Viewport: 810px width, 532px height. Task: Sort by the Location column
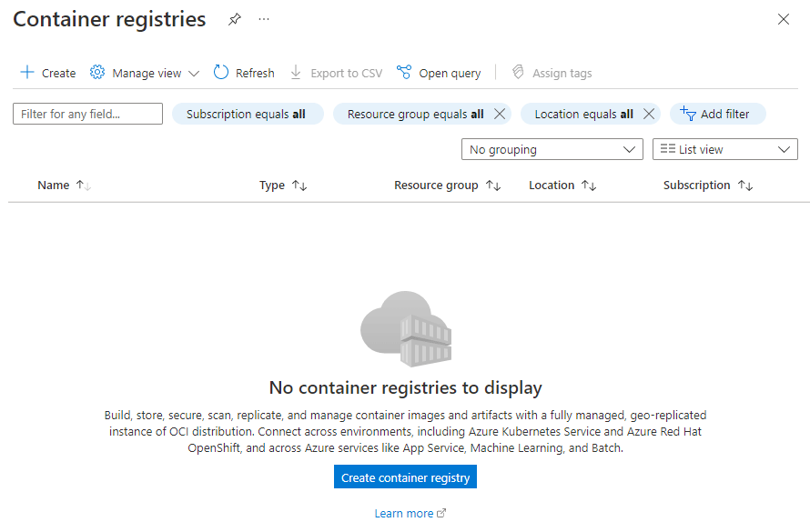tap(589, 186)
